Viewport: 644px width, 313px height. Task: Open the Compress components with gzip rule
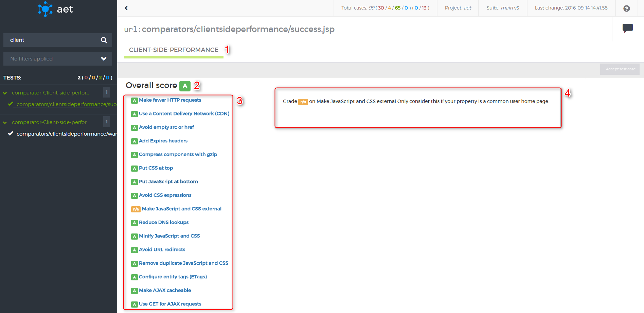[178, 155]
